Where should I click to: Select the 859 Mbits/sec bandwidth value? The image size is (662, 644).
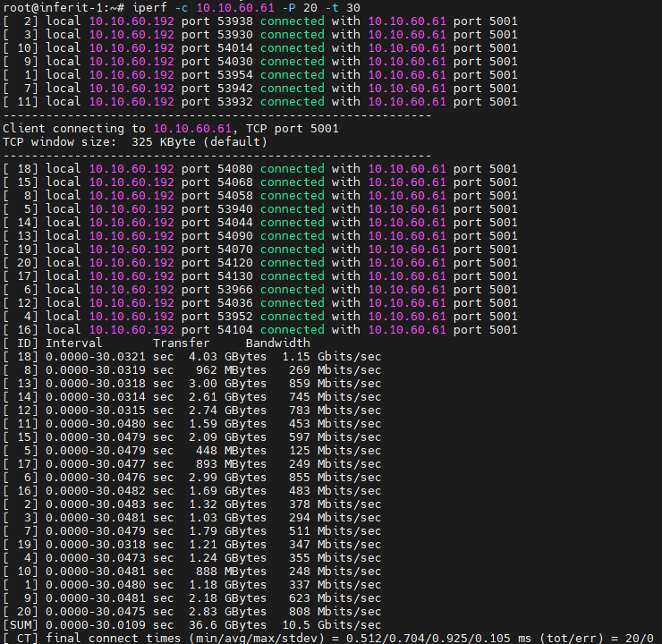335,384
